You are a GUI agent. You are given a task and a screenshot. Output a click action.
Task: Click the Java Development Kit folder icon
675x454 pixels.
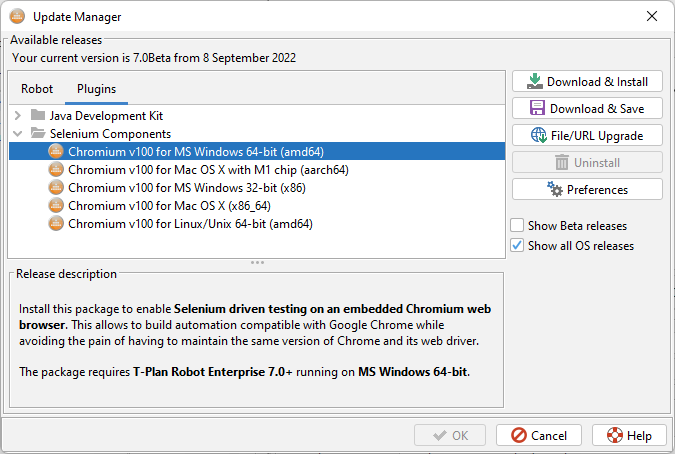tap(39, 116)
